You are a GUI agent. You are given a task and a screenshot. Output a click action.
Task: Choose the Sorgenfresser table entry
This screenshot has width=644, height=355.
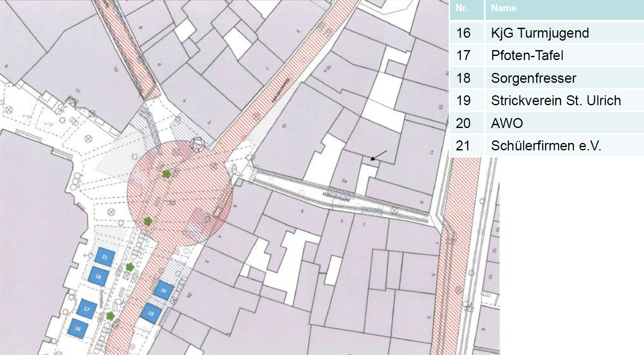pyautogui.click(x=533, y=78)
